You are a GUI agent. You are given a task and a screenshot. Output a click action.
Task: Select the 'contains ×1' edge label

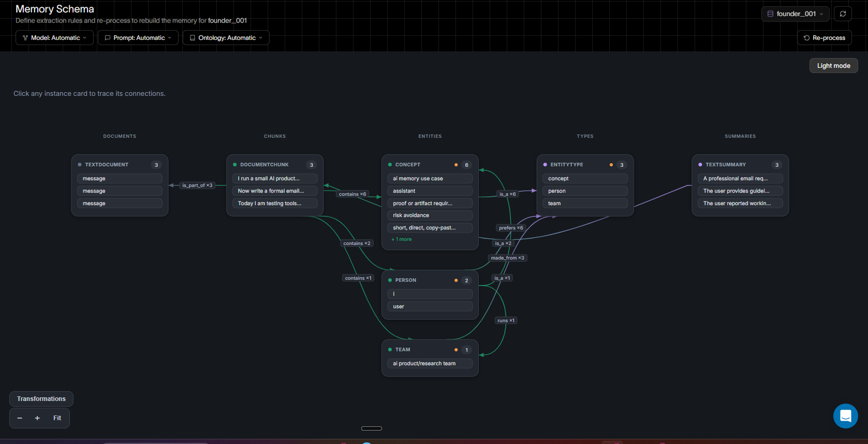click(x=358, y=278)
